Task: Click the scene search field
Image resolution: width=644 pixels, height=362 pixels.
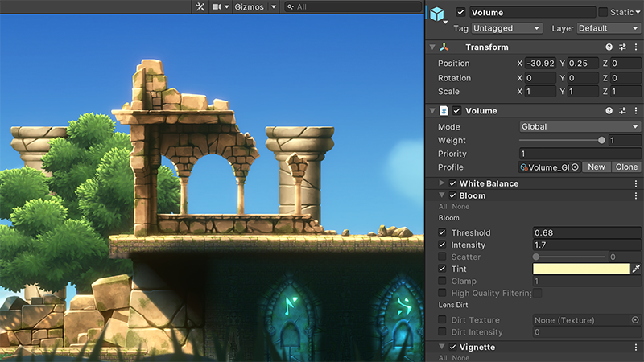Action: pyautogui.click(x=354, y=6)
